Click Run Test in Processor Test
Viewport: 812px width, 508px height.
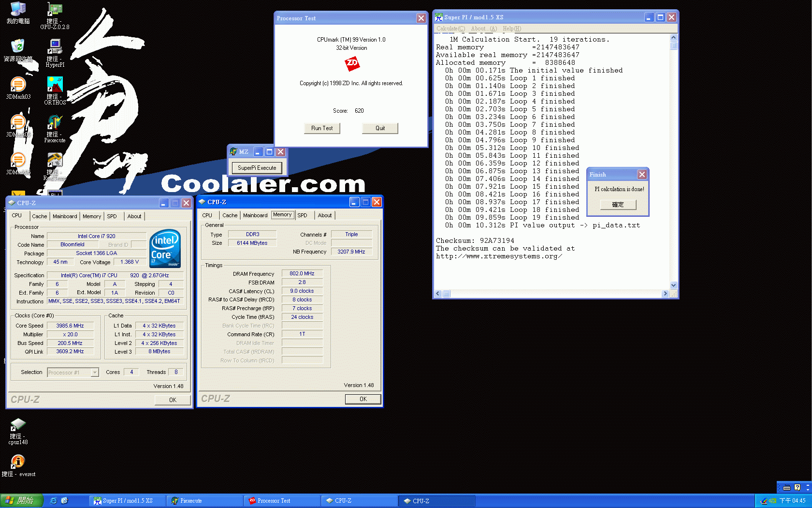[322, 128]
